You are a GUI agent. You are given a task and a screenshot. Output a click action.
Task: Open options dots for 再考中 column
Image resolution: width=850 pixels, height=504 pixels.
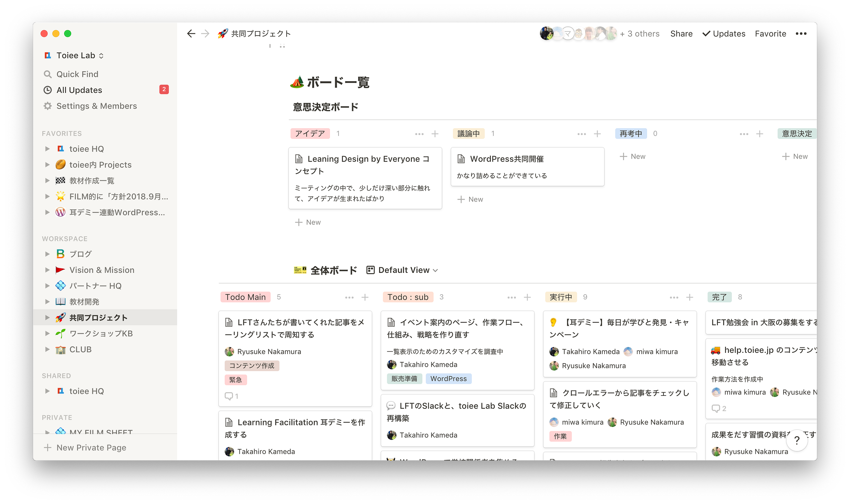[x=744, y=134]
